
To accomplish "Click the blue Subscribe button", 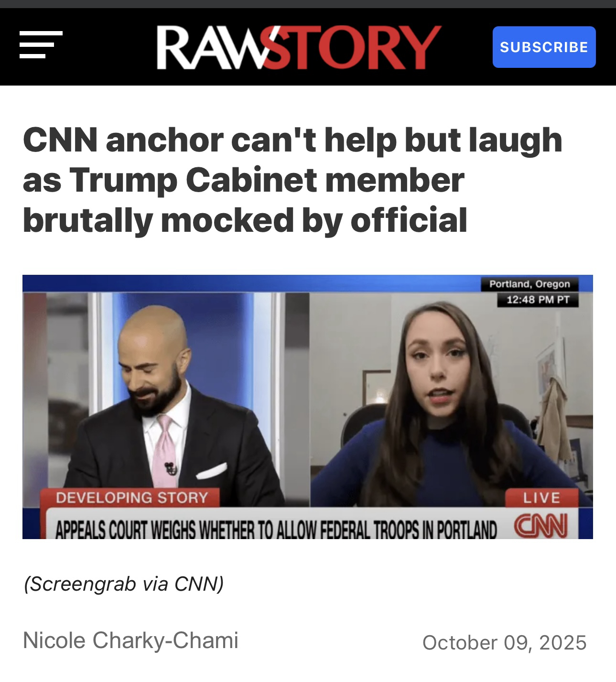I will pyautogui.click(x=544, y=47).
